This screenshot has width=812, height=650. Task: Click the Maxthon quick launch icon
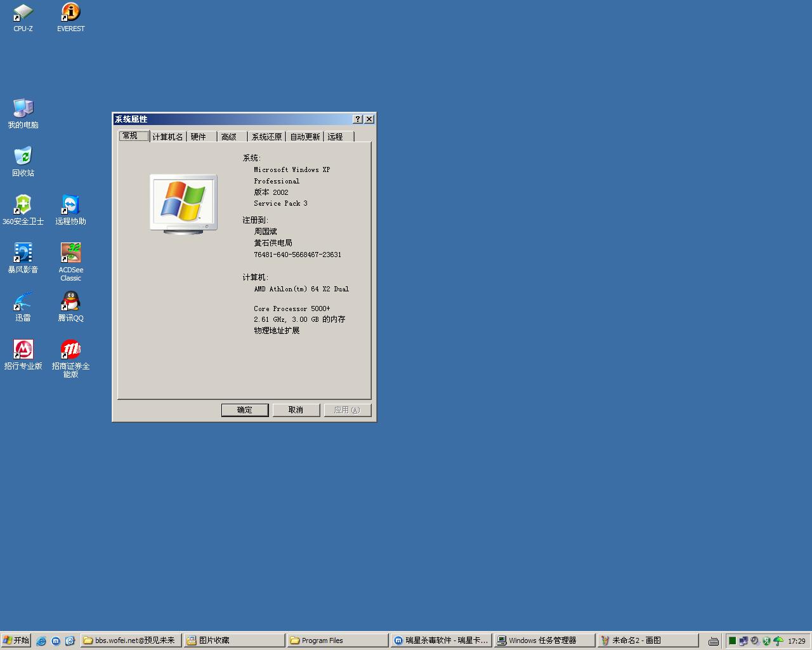[56, 640]
